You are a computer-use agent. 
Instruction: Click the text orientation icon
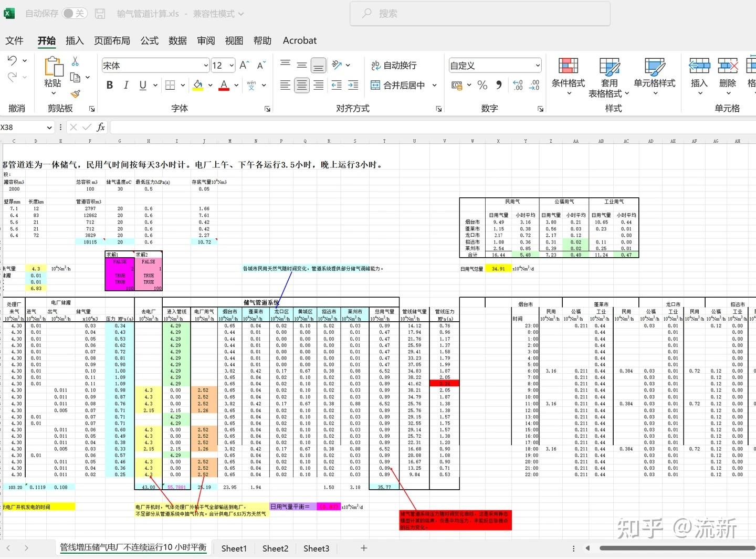point(337,65)
